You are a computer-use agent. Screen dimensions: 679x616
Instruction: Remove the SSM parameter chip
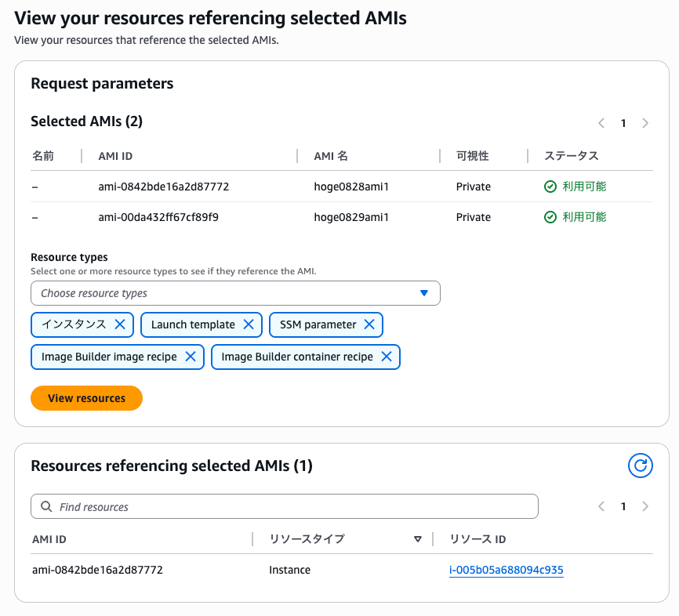click(369, 324)
